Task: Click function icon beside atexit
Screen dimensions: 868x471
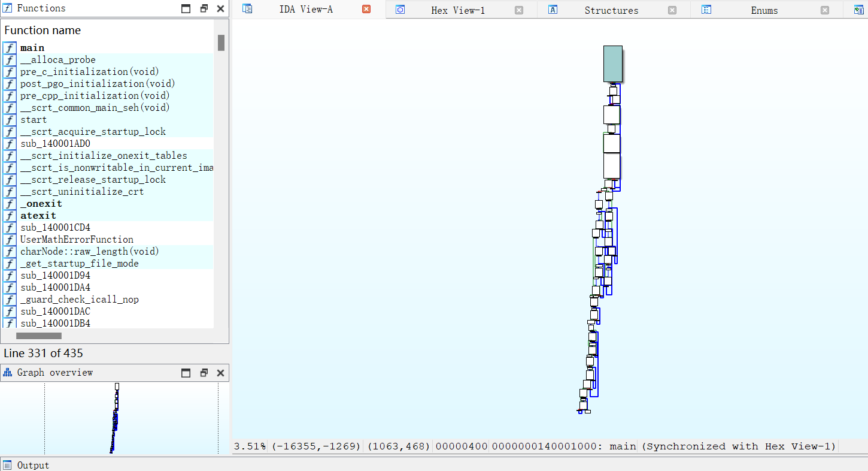Action: coord(10,216)
